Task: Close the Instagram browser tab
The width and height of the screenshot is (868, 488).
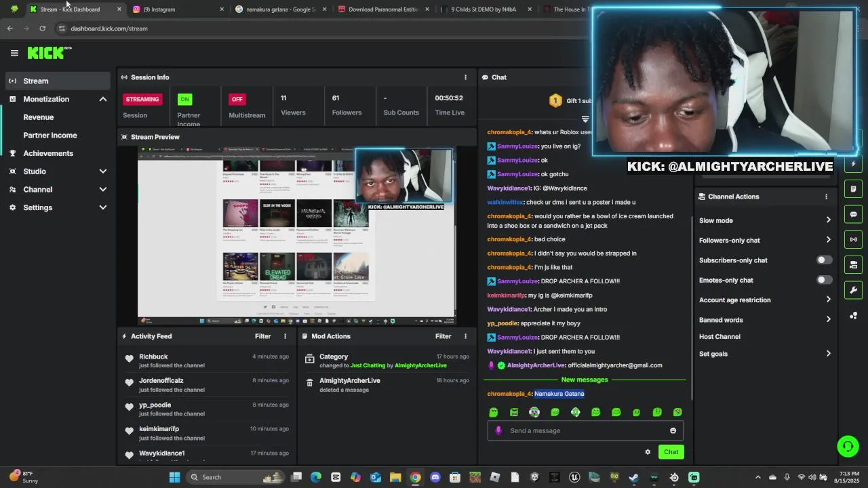Action: [222, 9]
